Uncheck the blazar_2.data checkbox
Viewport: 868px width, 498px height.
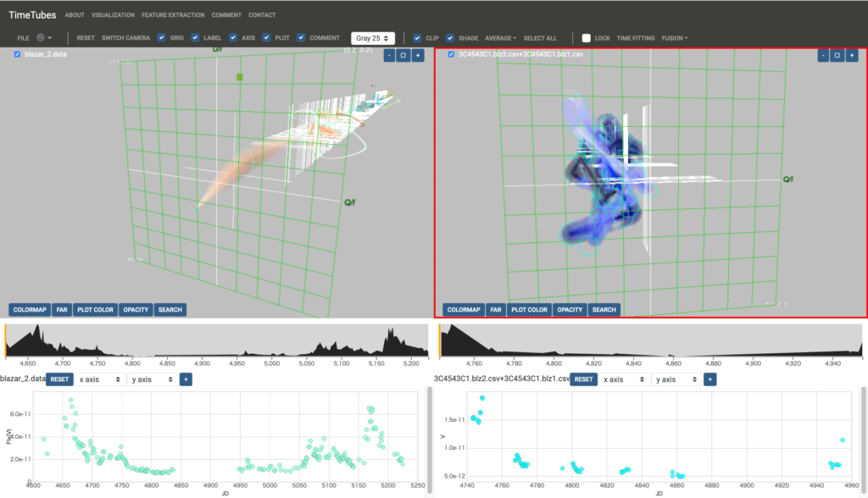pos(18,54)
